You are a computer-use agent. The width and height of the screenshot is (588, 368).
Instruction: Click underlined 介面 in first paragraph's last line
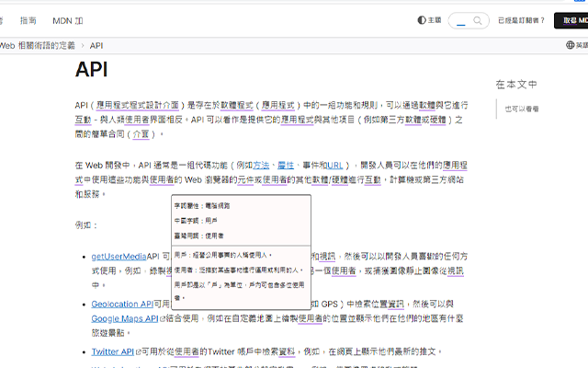[x=141, y=134]
